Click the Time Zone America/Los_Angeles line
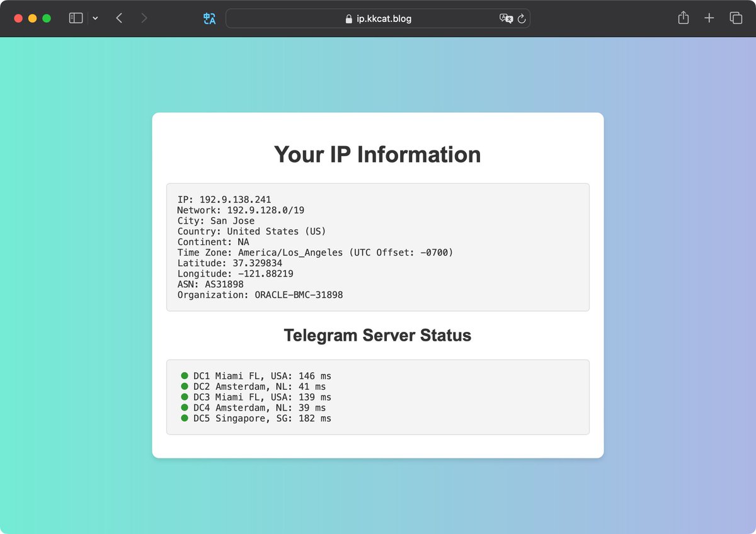Viewport: 756px width, 534px height. coord(315,253)
